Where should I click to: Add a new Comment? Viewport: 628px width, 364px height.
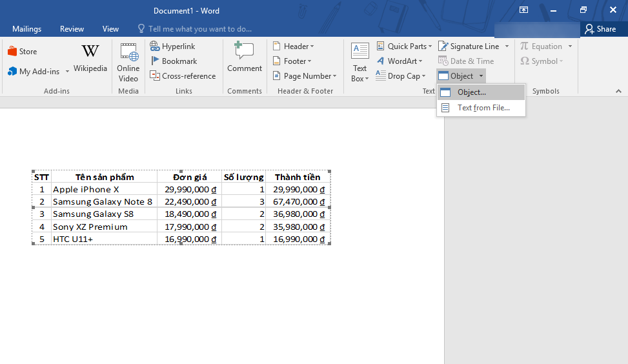245,57
